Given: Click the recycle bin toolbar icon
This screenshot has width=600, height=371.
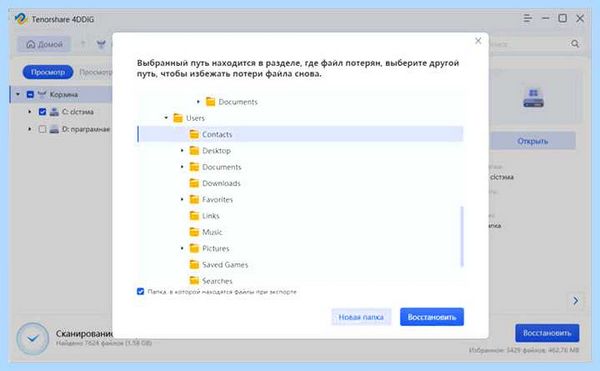Looking at the screenshot, I should [101, 45].
